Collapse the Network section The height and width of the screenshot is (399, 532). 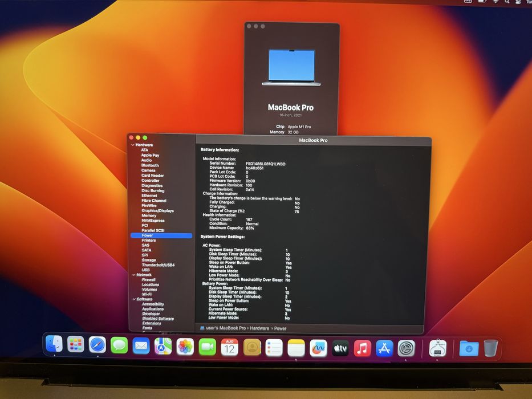point(134,275)
